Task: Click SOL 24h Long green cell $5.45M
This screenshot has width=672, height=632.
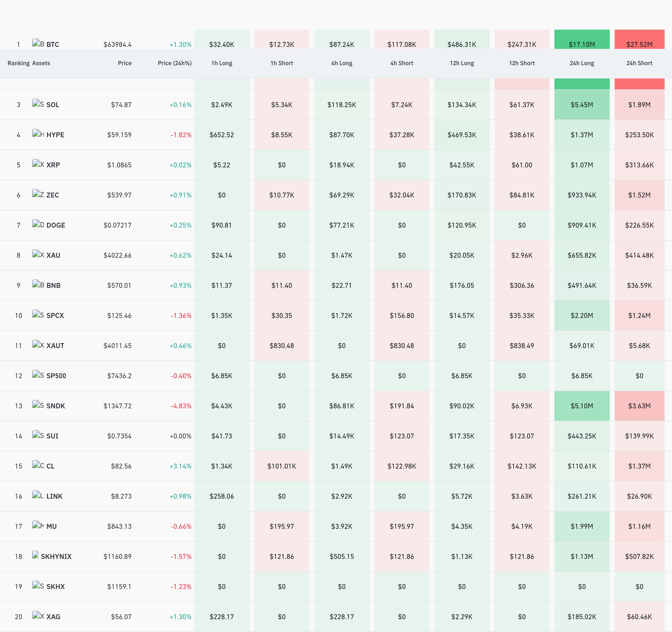Action: pos(582,105)
